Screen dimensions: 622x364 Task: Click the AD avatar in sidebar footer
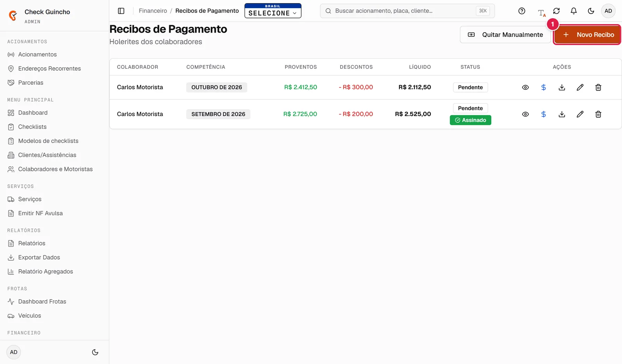tap(14, 352)
